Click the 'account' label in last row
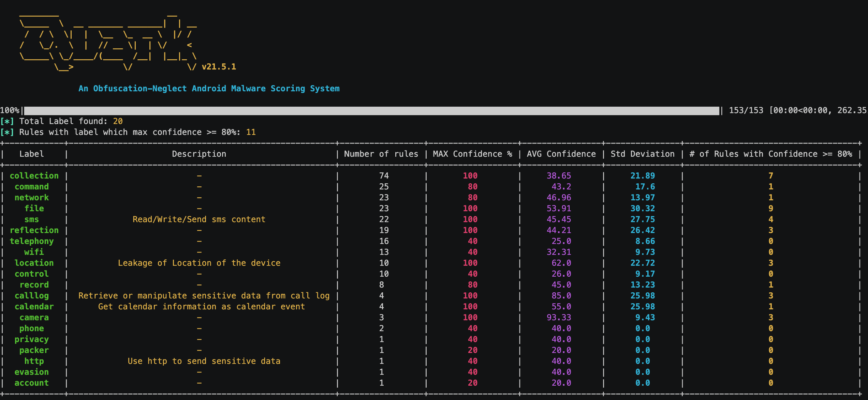 [31, 383]
